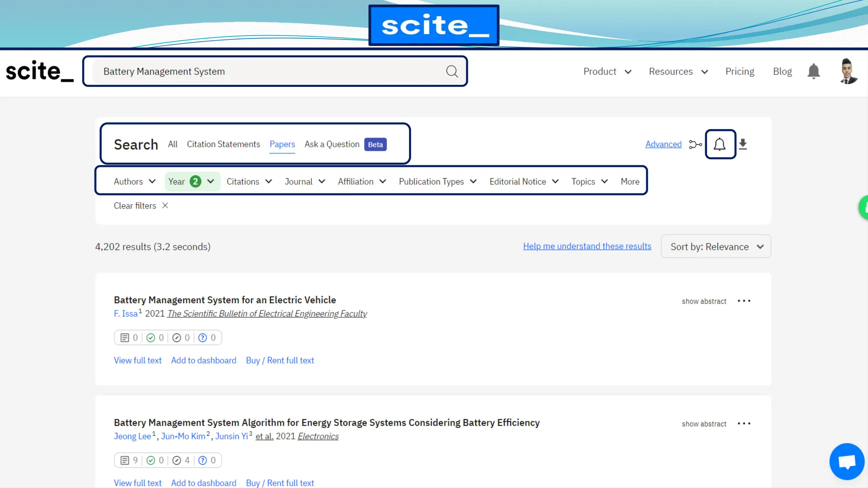The image size is (868, 488).
Task: Open notifications bell in top navbar
Action: point(813,72)
